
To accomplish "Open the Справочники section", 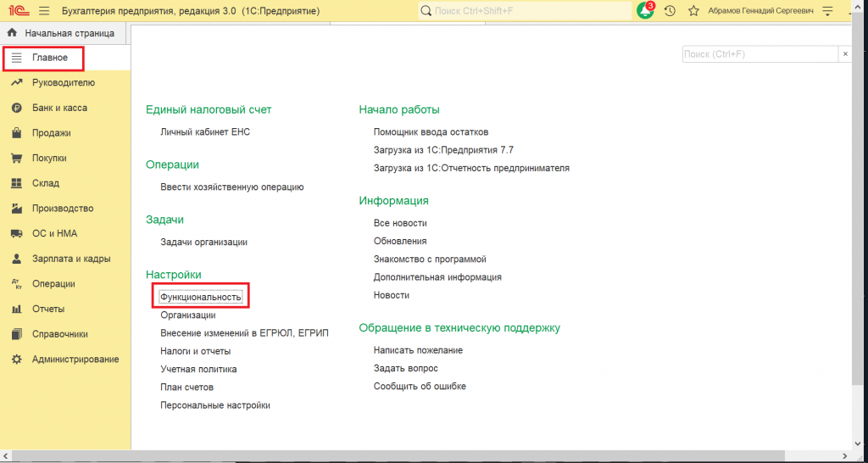I will click(x=60, y=334).
